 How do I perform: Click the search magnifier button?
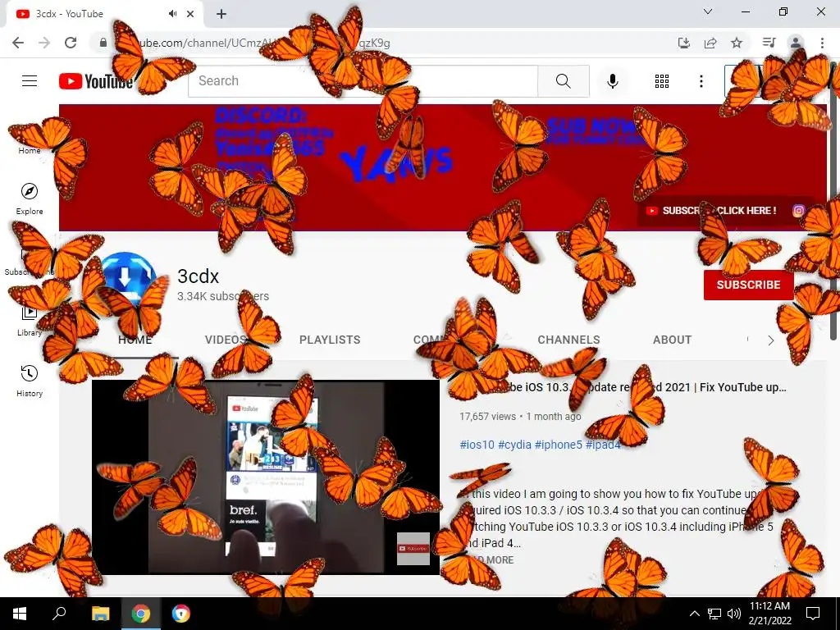564,81
